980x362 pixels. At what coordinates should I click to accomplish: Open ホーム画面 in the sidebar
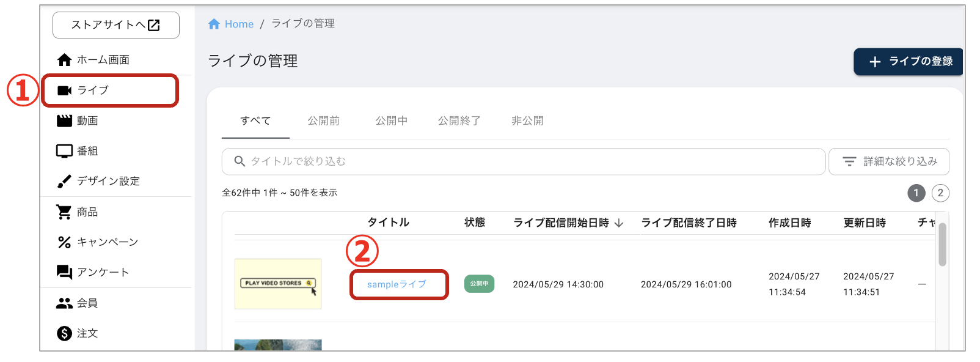pos(103,60)
